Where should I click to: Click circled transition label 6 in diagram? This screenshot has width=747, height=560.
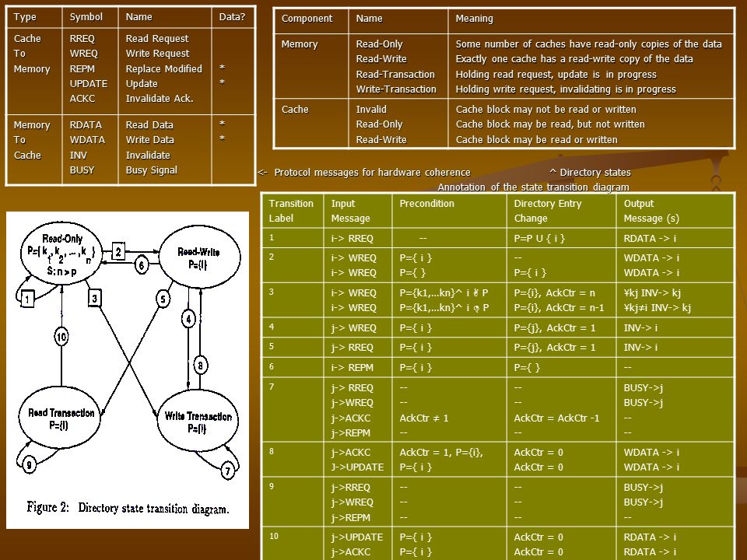tap(141, 264)
